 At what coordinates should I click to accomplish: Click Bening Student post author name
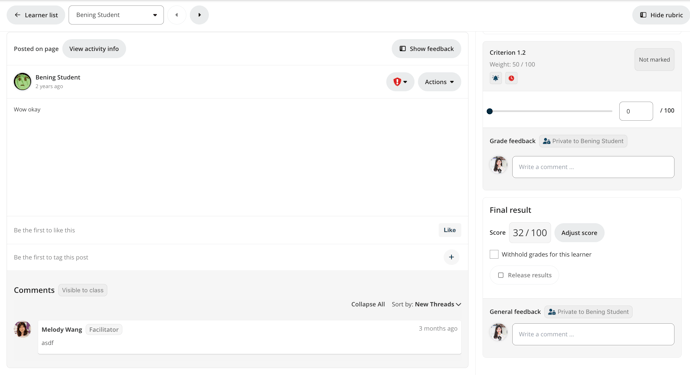(x=58, y=77)
